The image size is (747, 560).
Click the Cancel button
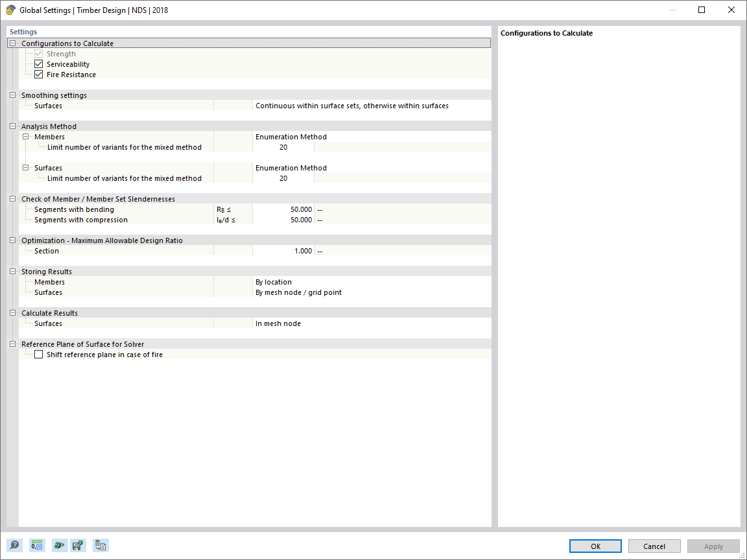[x=654, y=546]
